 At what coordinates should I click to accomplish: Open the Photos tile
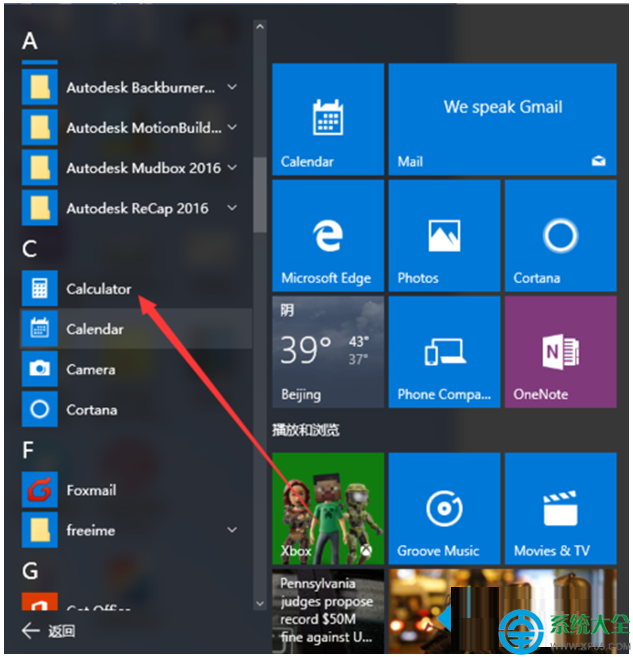click(x=444, y=236)
